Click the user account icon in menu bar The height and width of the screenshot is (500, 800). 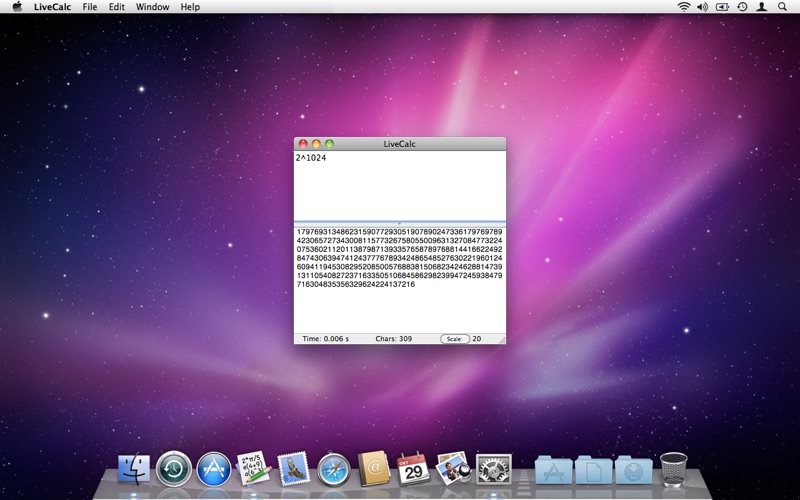762,7
